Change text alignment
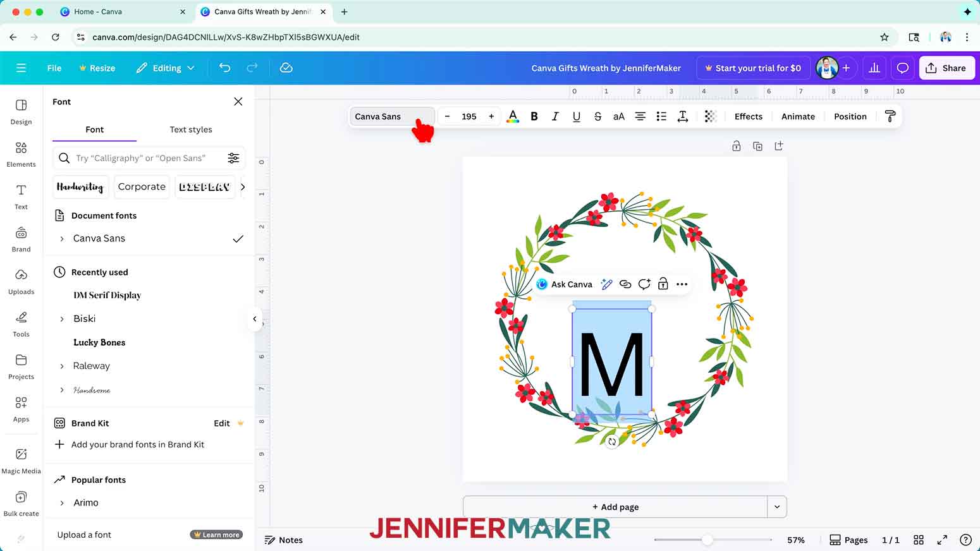The height and width of the screenshot is (551, 980). coord(640,116)
